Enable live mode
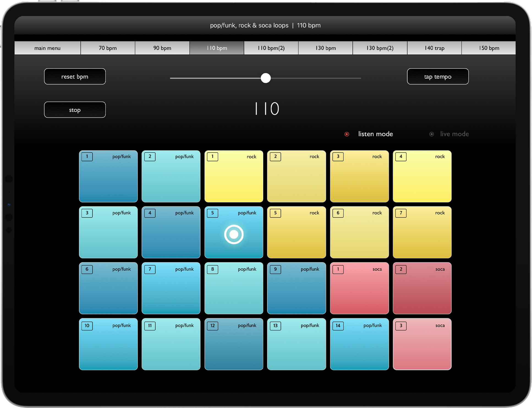The image size is (532, 408). 431,134
